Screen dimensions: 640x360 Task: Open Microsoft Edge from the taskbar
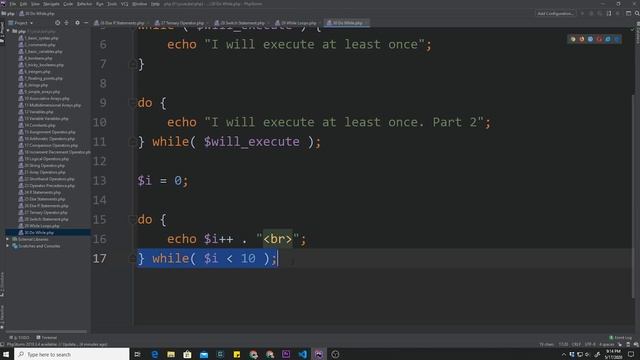(155, 354)
